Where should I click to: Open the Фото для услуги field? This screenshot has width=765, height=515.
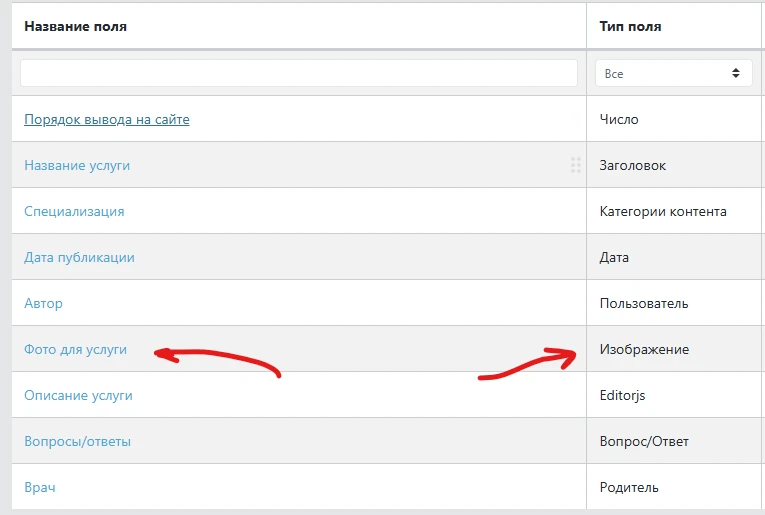(x=75, y=349)
